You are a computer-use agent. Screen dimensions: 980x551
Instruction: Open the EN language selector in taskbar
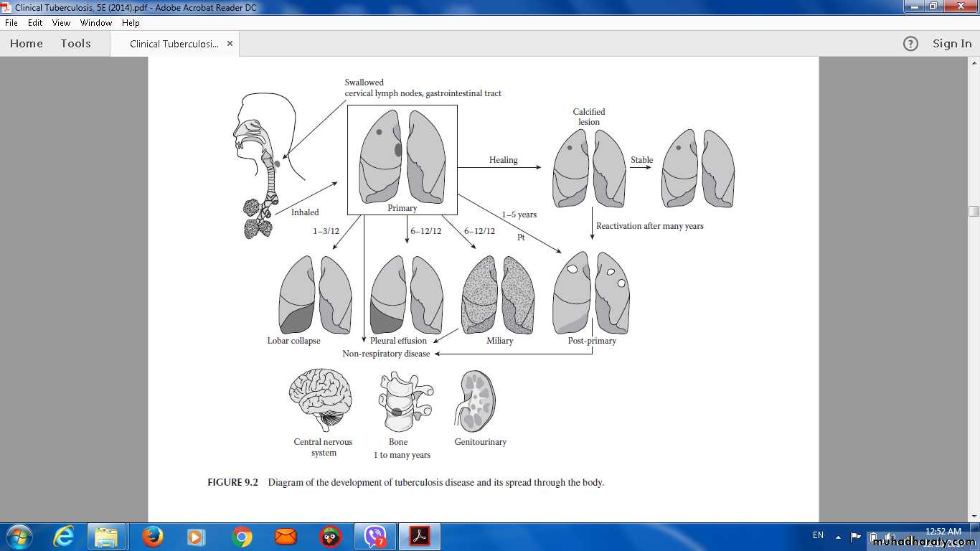pos(818,535)
